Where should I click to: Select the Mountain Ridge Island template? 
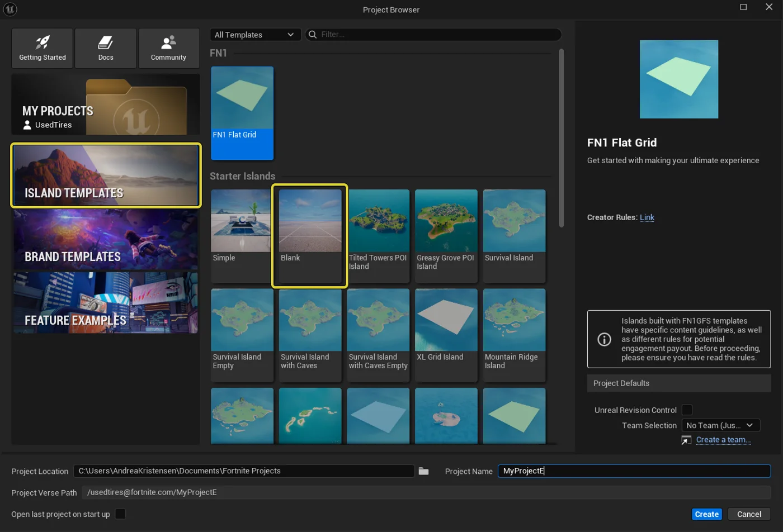coord(514,335)
